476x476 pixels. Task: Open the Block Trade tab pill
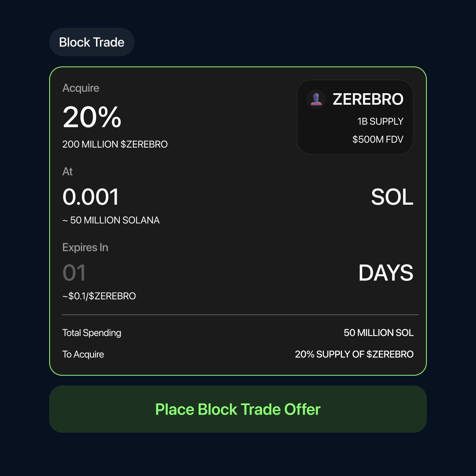pos(92,42)
